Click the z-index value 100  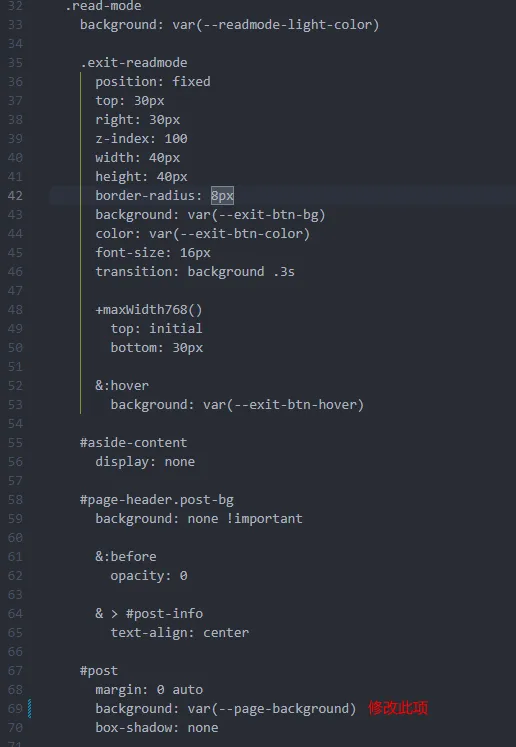(x=176, y=139)
